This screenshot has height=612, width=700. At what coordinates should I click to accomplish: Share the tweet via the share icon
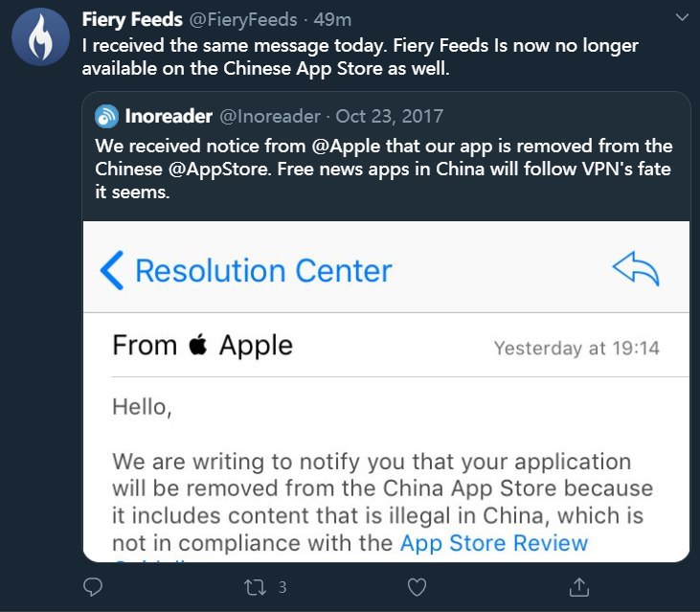tap(577, 585)
